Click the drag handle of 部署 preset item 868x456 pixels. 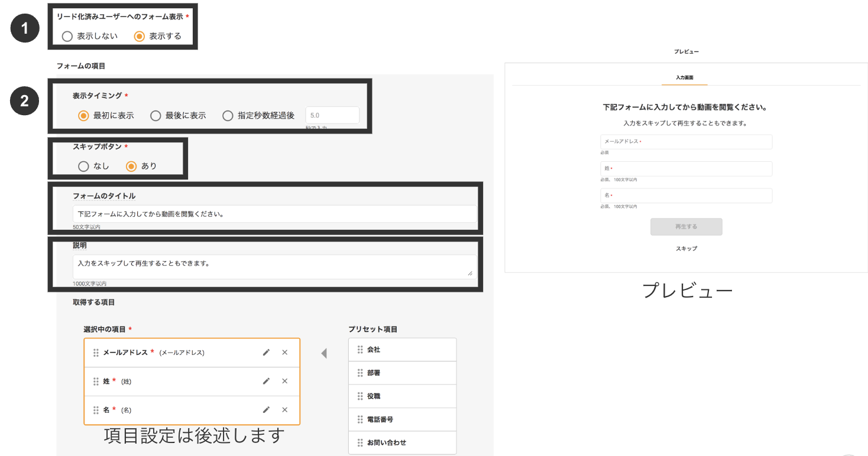[361, 373]
